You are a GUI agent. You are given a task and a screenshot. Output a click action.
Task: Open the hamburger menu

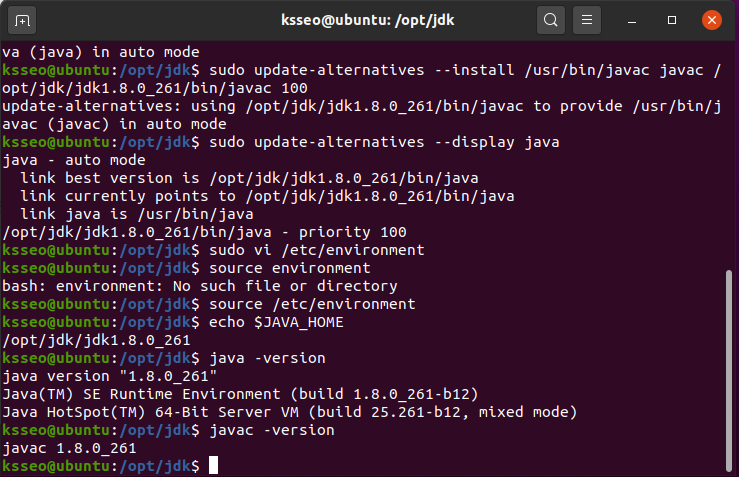(x=587, y=20)
